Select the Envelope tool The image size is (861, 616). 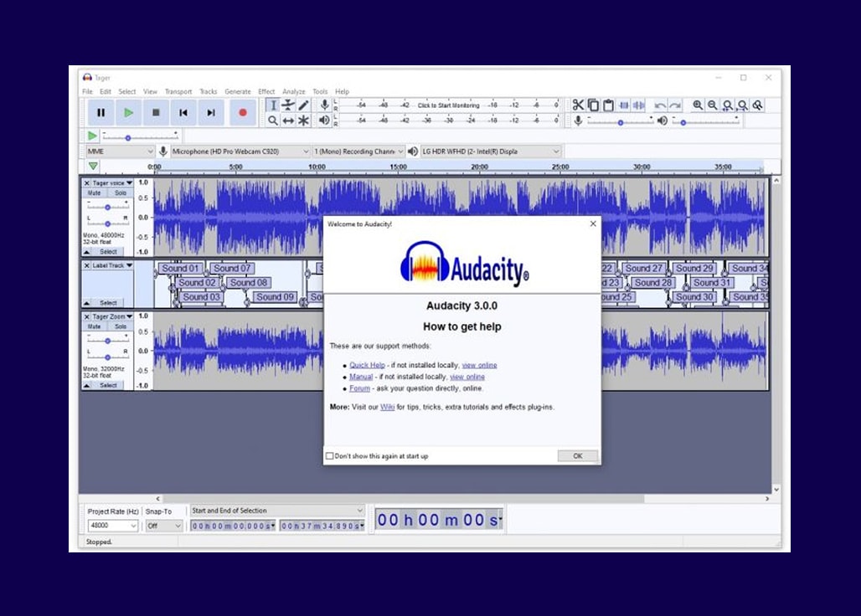[288, 105]
